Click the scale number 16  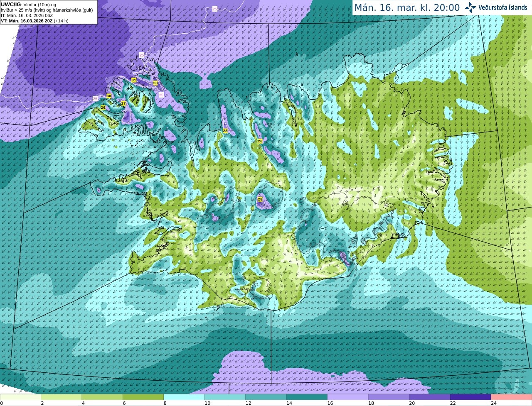tap(330, 403)
